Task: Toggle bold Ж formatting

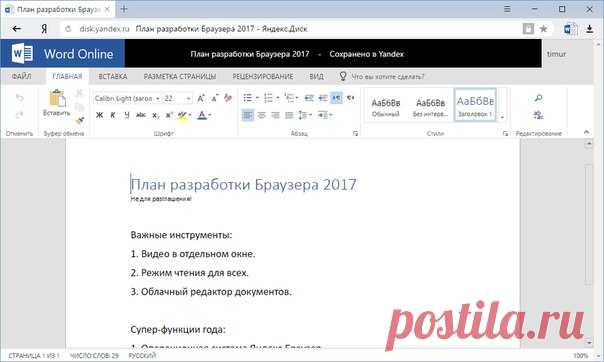Action: (99, 115)
